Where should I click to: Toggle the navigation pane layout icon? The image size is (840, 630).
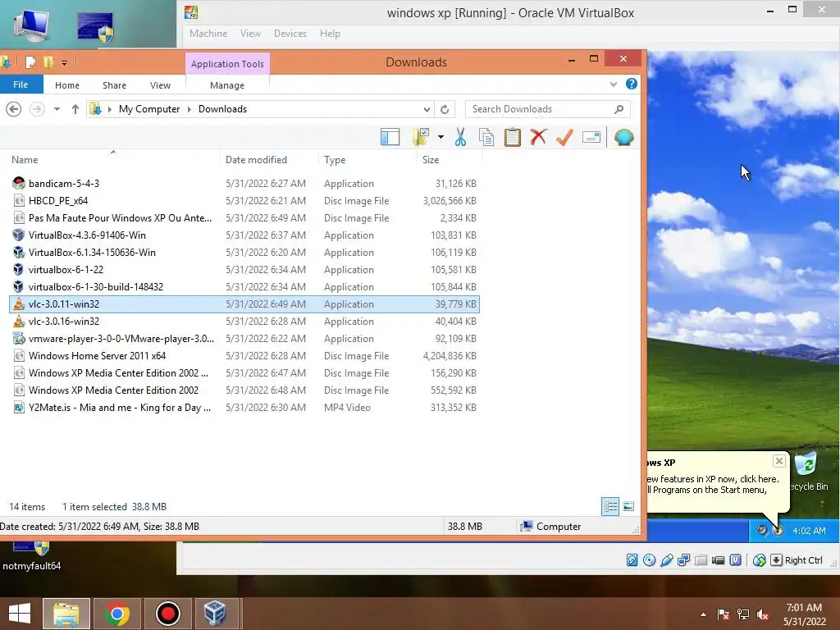pyautogui.click(x=390, y=137)
